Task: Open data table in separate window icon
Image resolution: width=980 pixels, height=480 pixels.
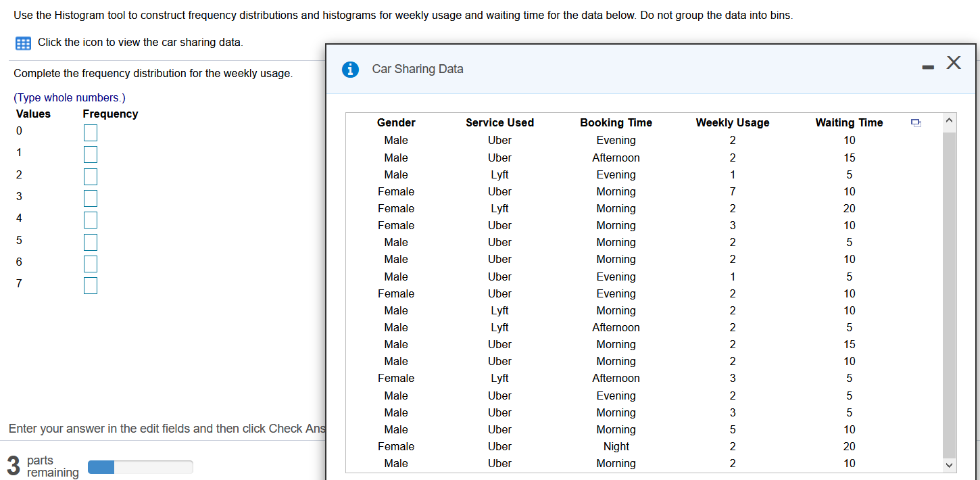Action: point(916,123)
